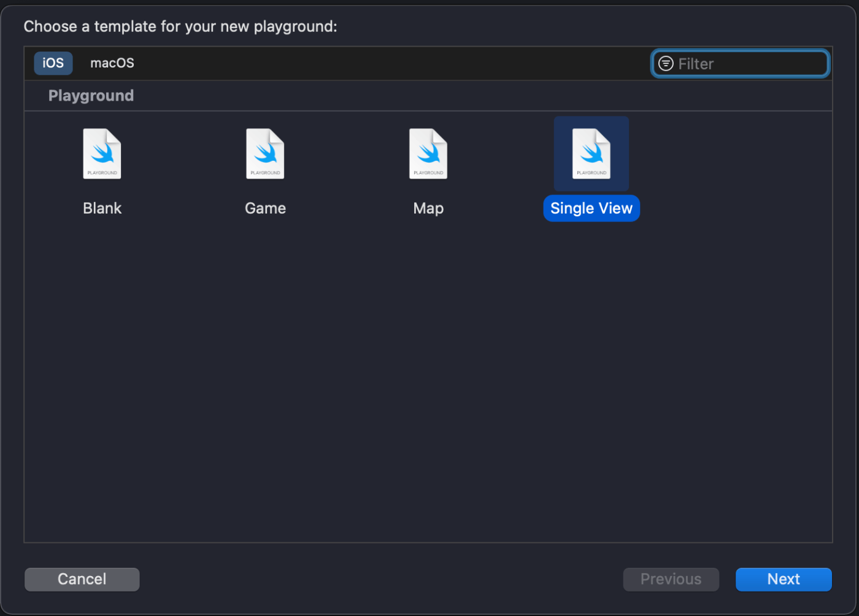Screen dimensions: 859x616
Task: Focus the Filter text field
Action: tap(741, 63)
